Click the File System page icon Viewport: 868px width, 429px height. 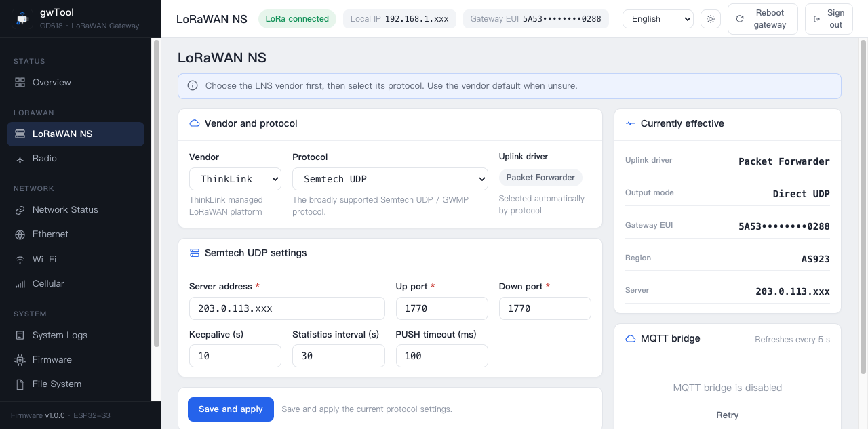coord(20,384)
